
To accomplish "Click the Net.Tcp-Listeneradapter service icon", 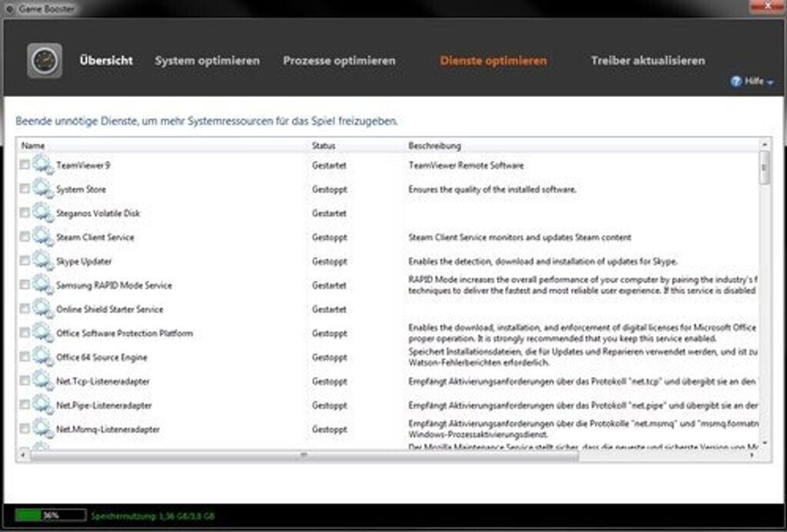I will pyautogui.click(x=42, y=381).
